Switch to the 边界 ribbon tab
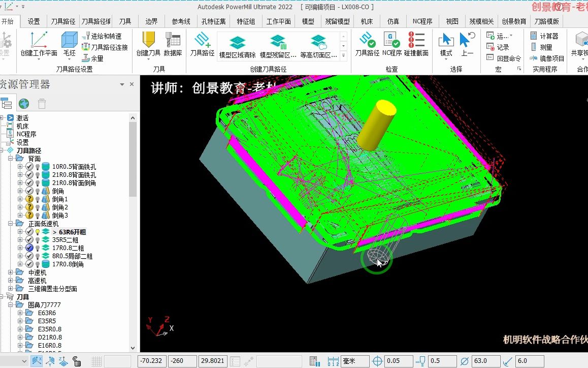 (151, 21)
